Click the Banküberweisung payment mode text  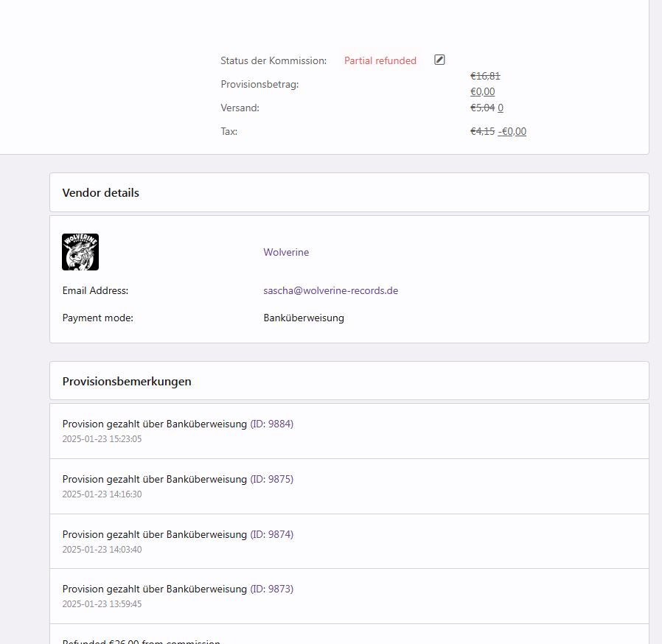point(304,318)
